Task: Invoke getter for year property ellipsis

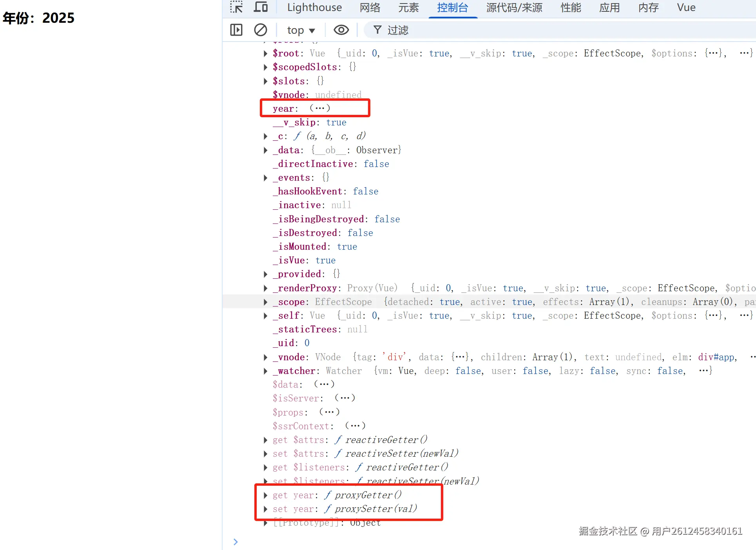Action: pyautogui.click(x=320, y=108)
